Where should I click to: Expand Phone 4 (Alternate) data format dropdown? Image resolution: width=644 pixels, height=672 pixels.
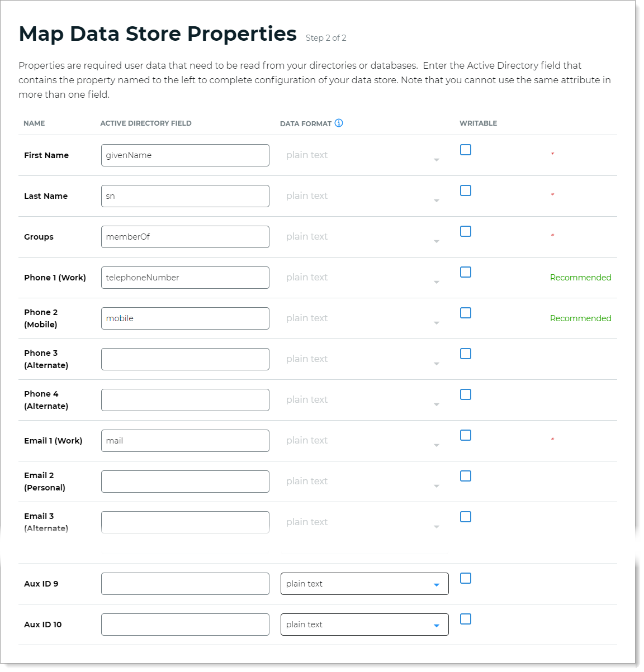(364, 400)
